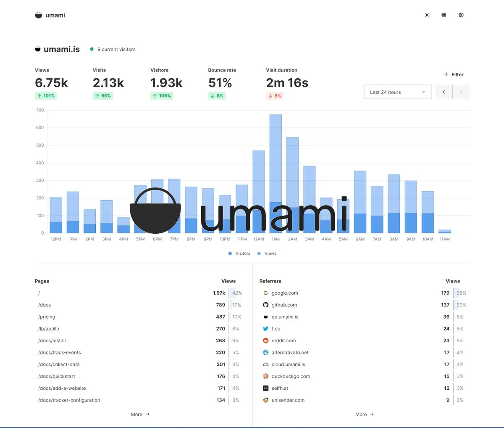Click the 6.75k Views metric
This screenshot has height=428, width=504.
coord(51,83)
